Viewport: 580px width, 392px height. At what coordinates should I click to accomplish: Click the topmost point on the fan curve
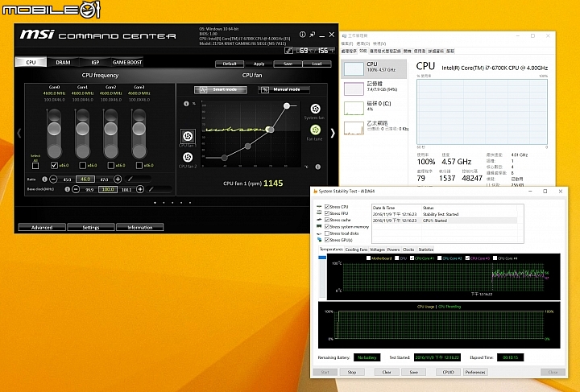coord(287,106)
